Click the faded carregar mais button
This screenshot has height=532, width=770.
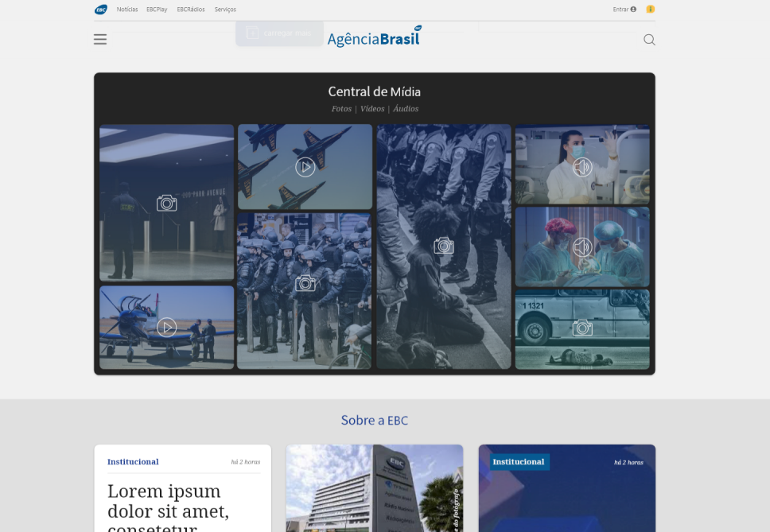(x=279, y=33)
